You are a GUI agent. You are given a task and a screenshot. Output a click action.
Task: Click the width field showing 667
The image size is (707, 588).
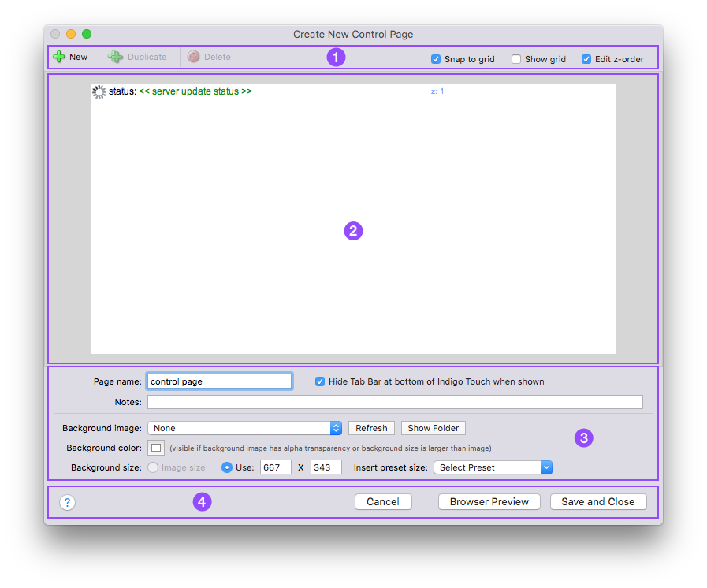pyautogui.click(x=276, y=467)
